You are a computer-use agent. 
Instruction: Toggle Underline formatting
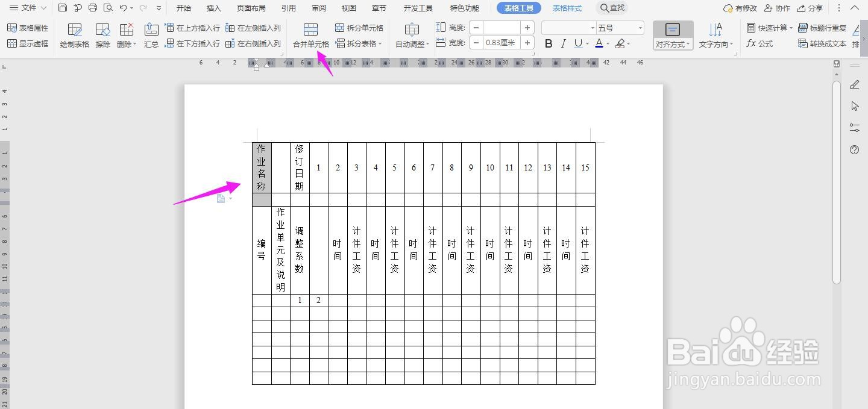pyautogui.click(x=578, y=43)
